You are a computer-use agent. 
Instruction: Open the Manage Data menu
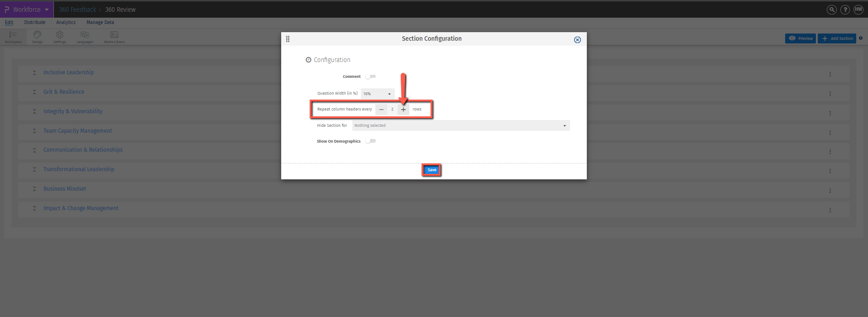tap(100, 22)
